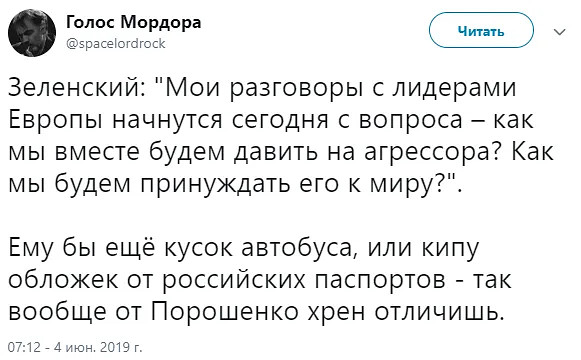
Task: Click the word Европы in the tweet
Action: [55, 121]
